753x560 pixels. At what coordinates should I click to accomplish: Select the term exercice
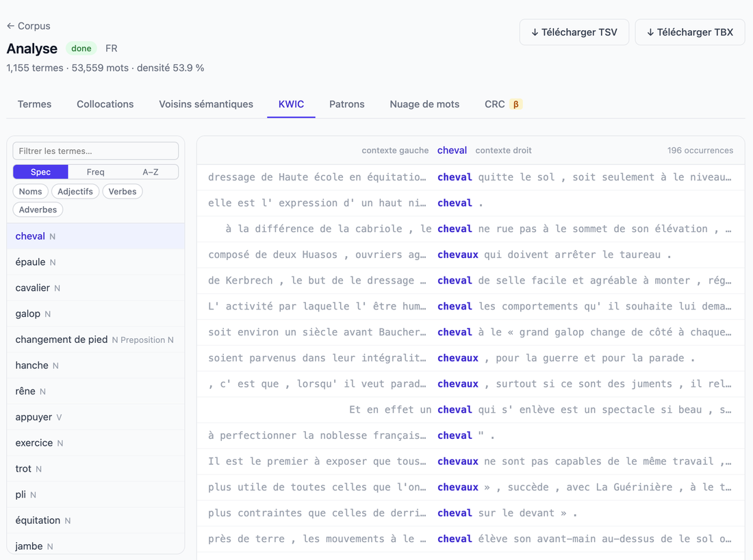pyautogui.click(x=96, y=443)
